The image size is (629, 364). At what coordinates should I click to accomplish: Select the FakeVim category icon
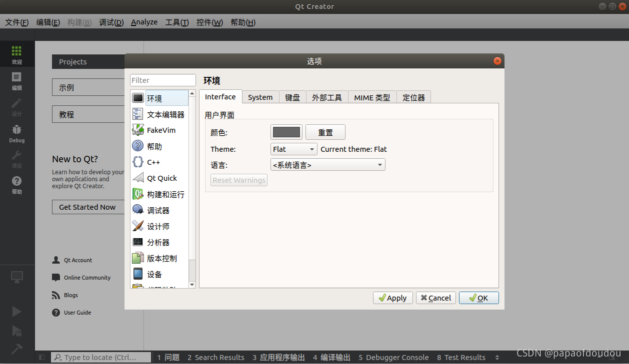[138, 130]
